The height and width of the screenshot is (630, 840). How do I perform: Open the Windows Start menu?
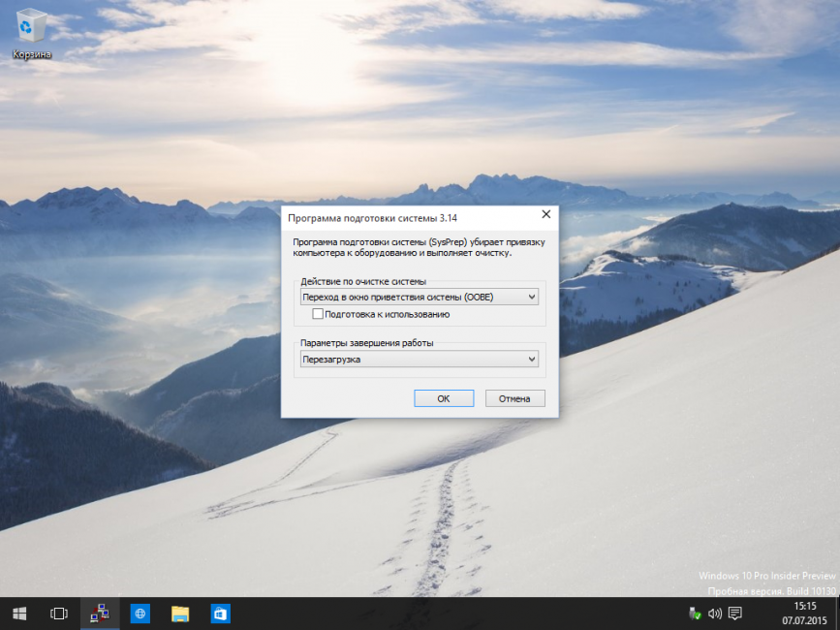19,614
